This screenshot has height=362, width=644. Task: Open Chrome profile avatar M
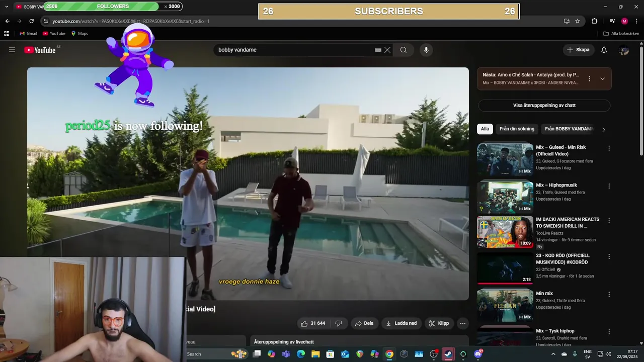[624, 21]
